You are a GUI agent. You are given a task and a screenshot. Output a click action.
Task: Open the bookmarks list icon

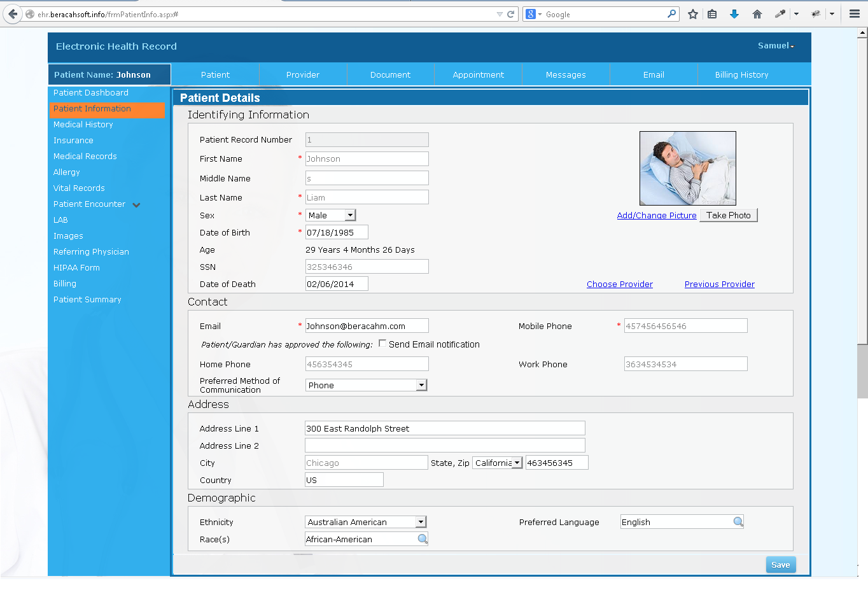712,14
